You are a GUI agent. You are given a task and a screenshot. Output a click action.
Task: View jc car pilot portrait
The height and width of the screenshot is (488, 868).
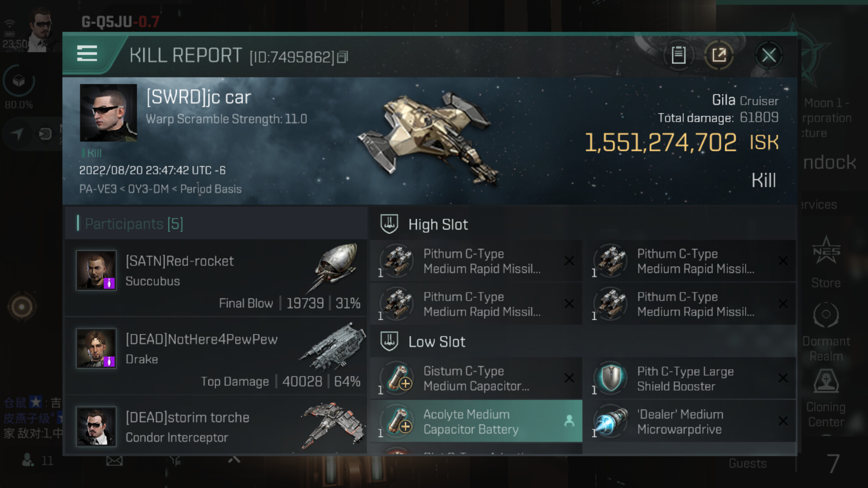pyautogui.click(x=108, y=113)
